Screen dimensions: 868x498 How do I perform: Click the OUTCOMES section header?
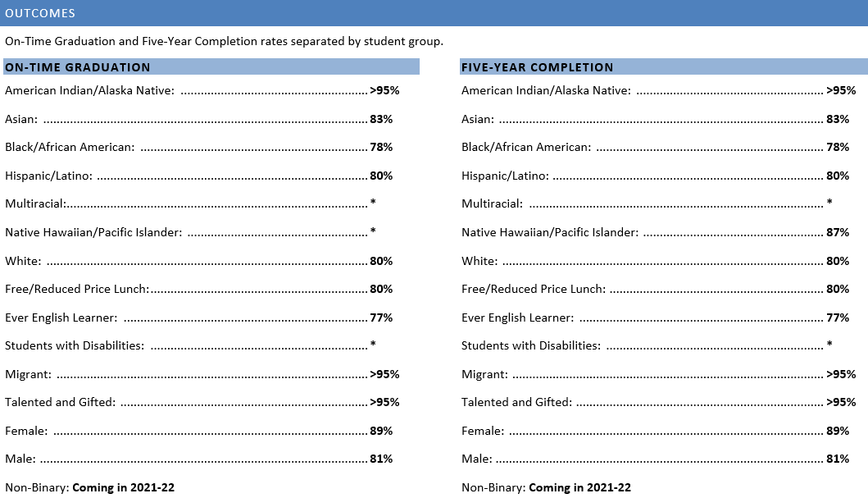[x=40, y=13]
